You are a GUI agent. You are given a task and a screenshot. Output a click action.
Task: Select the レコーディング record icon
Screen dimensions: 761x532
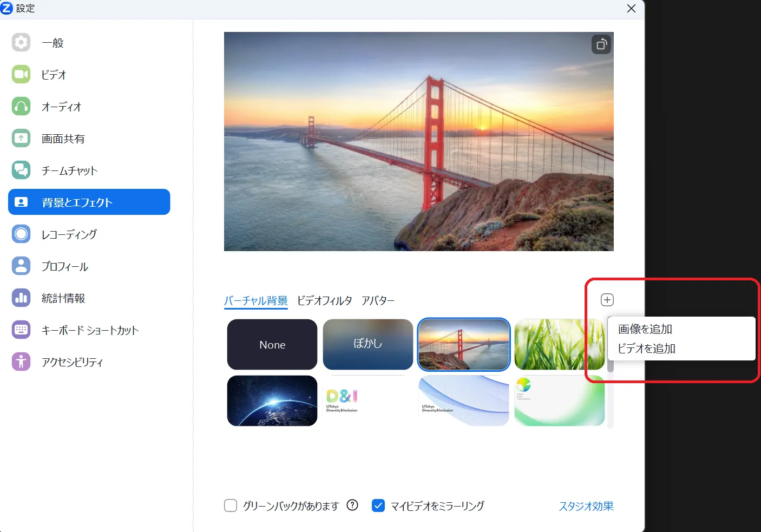coord(21,234)
